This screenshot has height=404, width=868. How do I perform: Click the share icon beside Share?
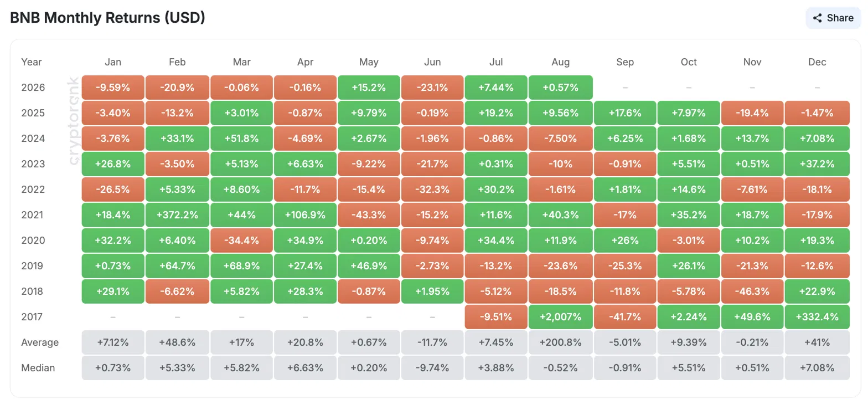point(817,18)
